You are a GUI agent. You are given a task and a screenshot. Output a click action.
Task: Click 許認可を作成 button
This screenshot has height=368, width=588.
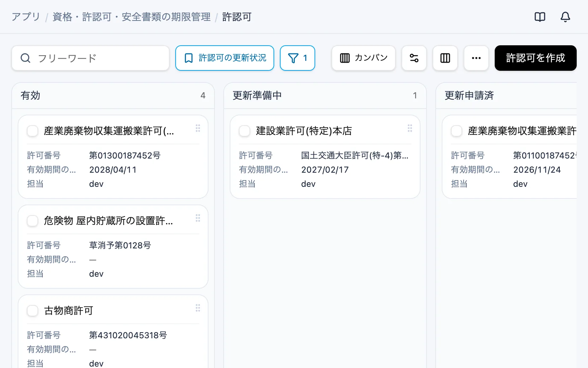(x=536, y=58)
